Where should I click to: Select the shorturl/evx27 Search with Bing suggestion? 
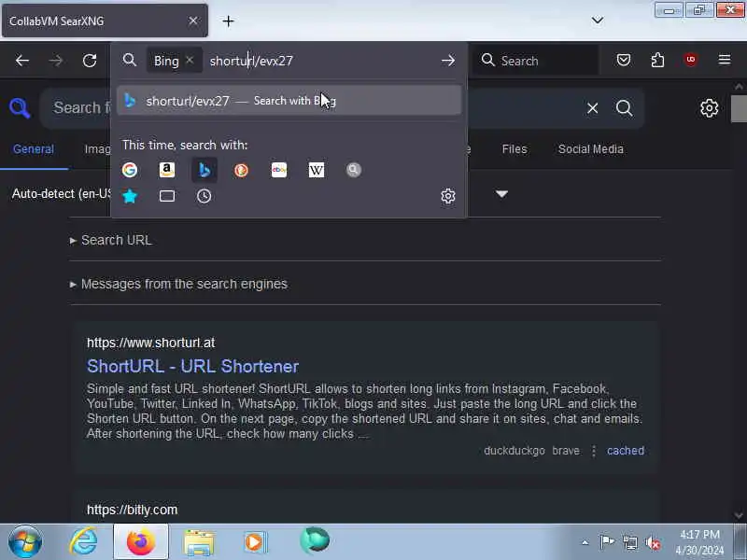click(x=289, y=101)
